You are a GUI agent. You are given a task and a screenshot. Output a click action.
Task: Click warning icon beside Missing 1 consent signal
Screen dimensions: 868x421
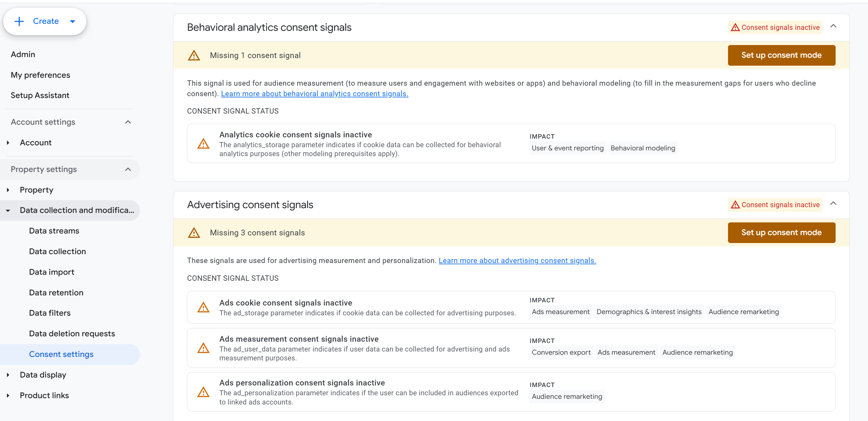[x=194, y=55]
